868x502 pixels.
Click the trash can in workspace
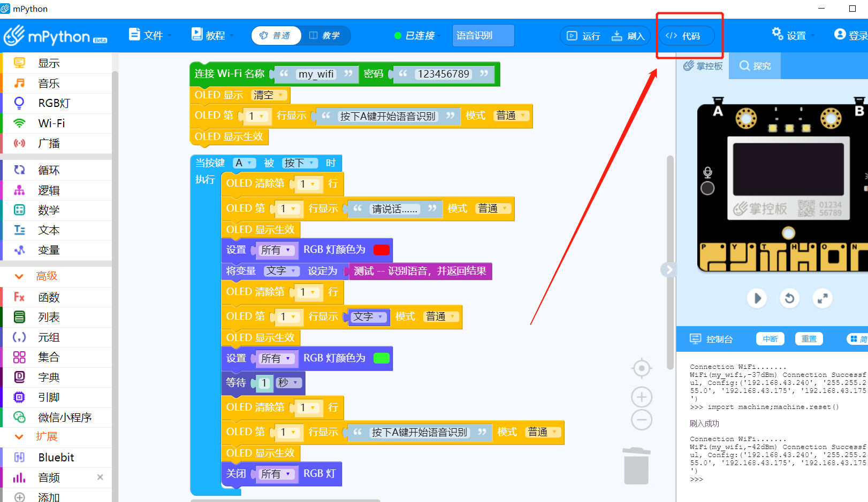point(636,466)
